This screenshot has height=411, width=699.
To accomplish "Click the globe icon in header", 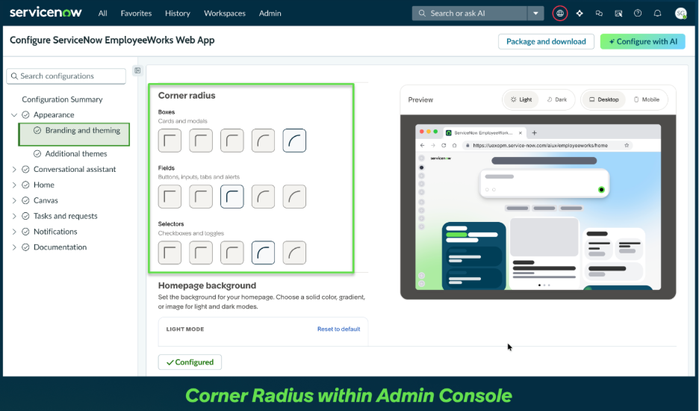I will click(560, 13).
